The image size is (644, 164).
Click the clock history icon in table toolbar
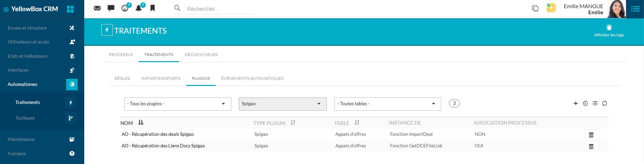tap(585, 103)
